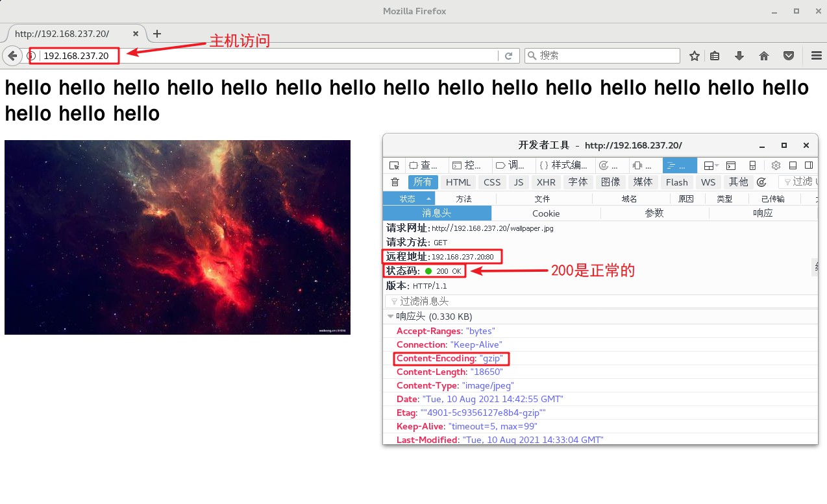Open the Performance panel tab
827x504 pixels.
point(611,165)
